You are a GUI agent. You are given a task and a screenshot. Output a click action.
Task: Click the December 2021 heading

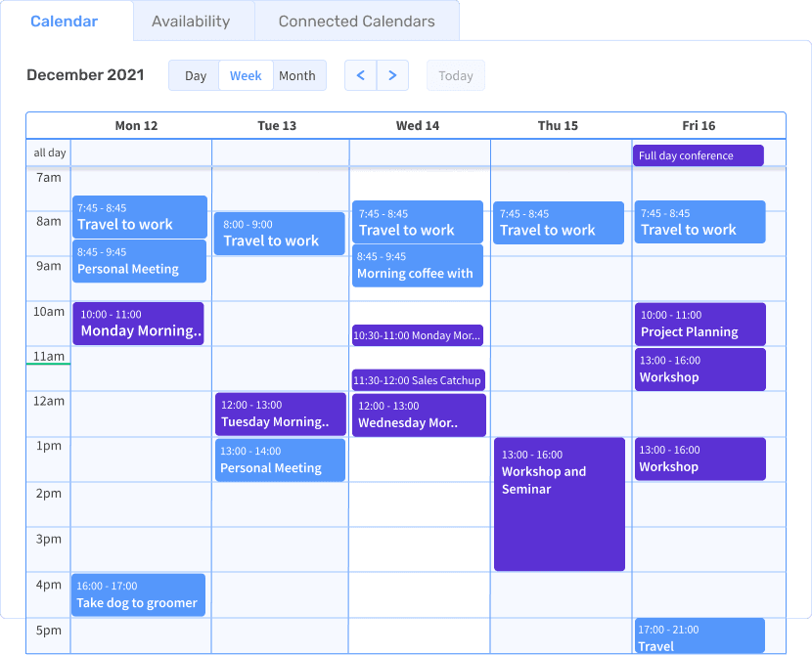click(85, 75)
